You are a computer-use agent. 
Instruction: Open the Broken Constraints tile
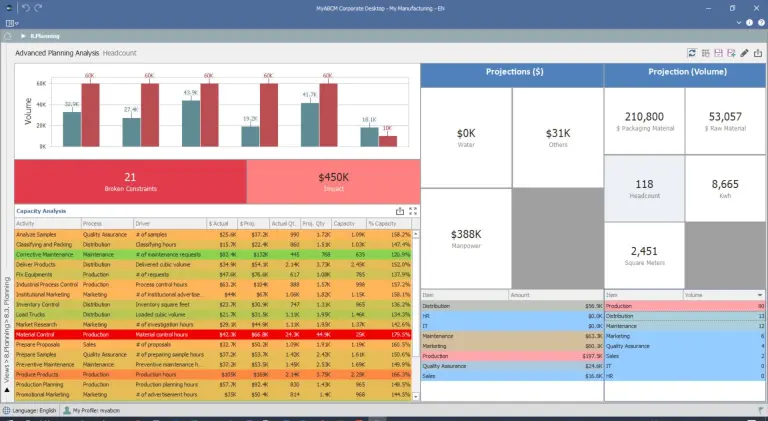[x=130, y=182]
